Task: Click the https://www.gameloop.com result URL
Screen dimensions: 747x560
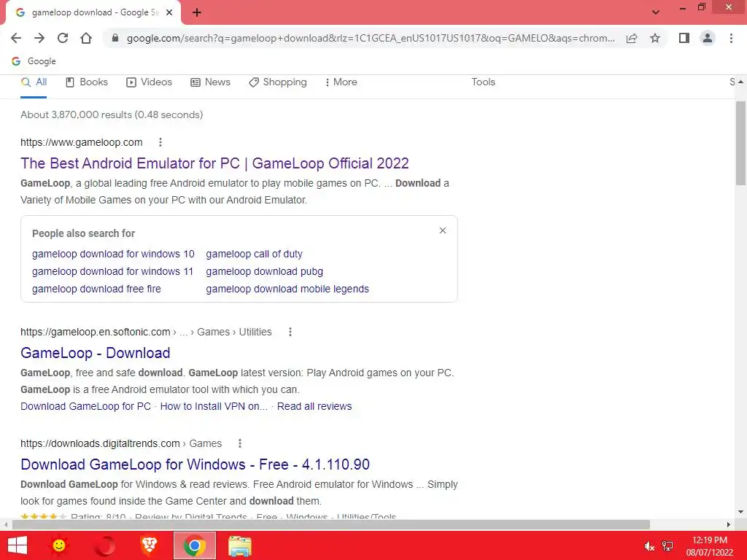Action: [x=82, y=142]
